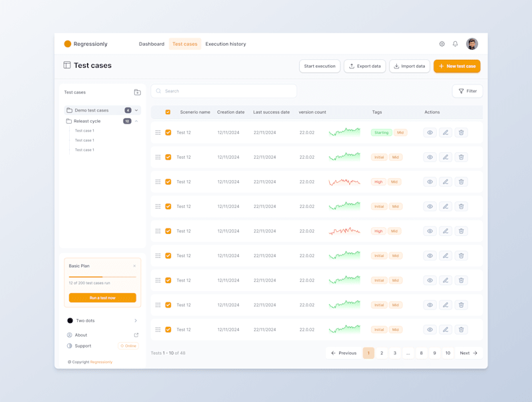
Task: Uncheck the checkbox in the Starting row
Action: coord(168,132)
